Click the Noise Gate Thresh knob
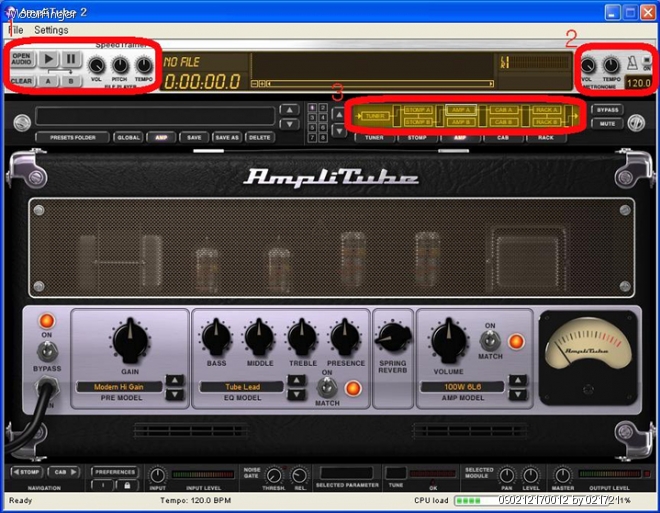Image resolution: width=660 pixels, height=513 pixels. tap(274, 476)
